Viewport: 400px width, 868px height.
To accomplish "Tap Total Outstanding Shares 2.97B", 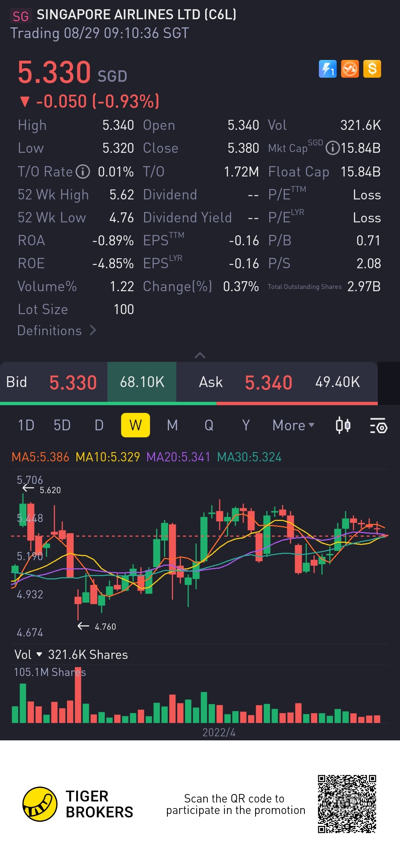I will pyautogui.click(x=364, y=286).
